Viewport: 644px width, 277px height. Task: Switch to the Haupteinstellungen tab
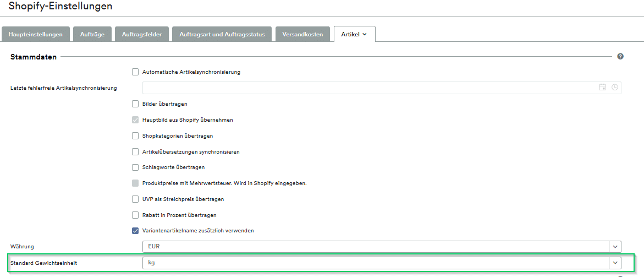35,35
